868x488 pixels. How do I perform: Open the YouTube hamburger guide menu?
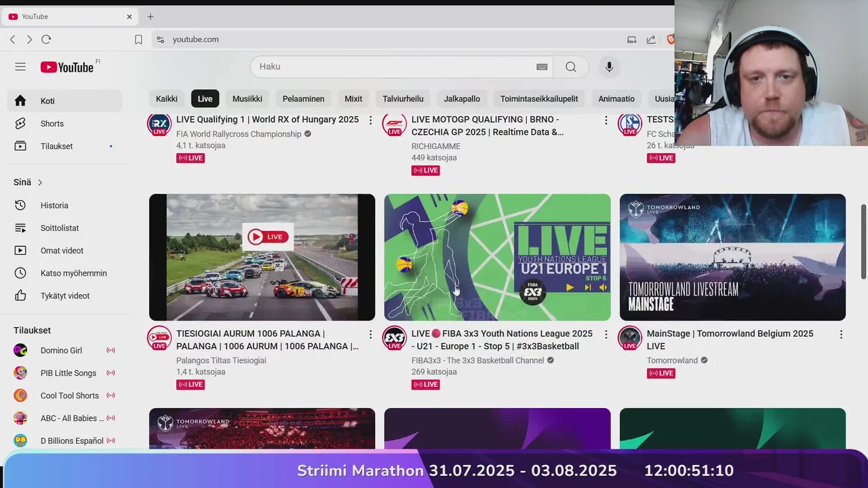click(x=20, y=66)
